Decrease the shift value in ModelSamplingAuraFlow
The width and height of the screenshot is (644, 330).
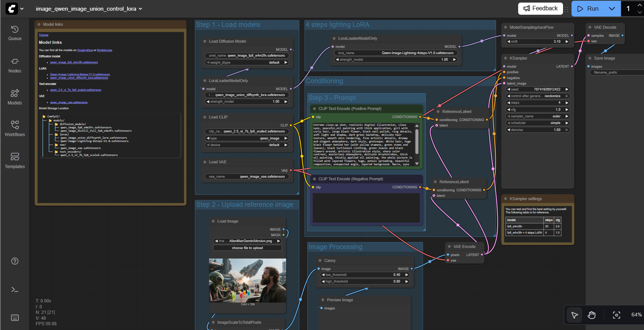[509, 42]
